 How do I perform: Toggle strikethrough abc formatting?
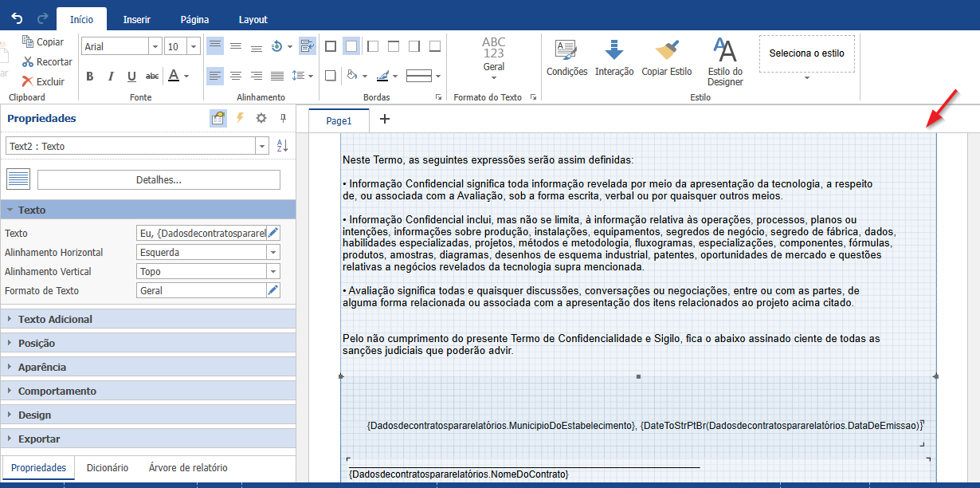pos(152,77)
